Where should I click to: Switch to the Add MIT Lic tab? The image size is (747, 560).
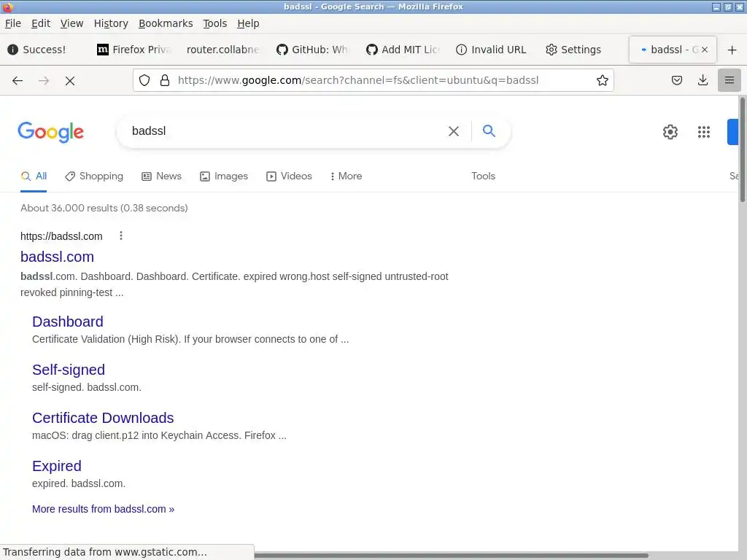point(403,50)
